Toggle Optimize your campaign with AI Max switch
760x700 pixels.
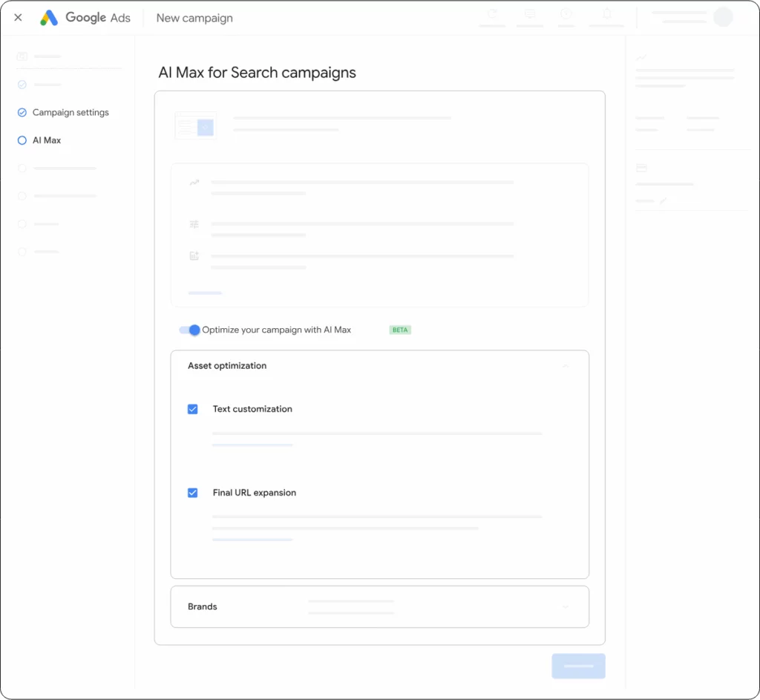190,330
